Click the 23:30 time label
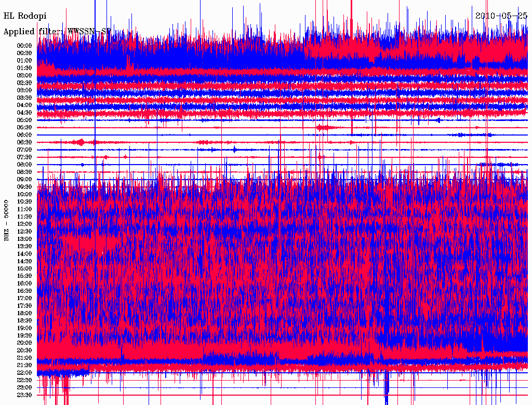 tap(25, 395)
